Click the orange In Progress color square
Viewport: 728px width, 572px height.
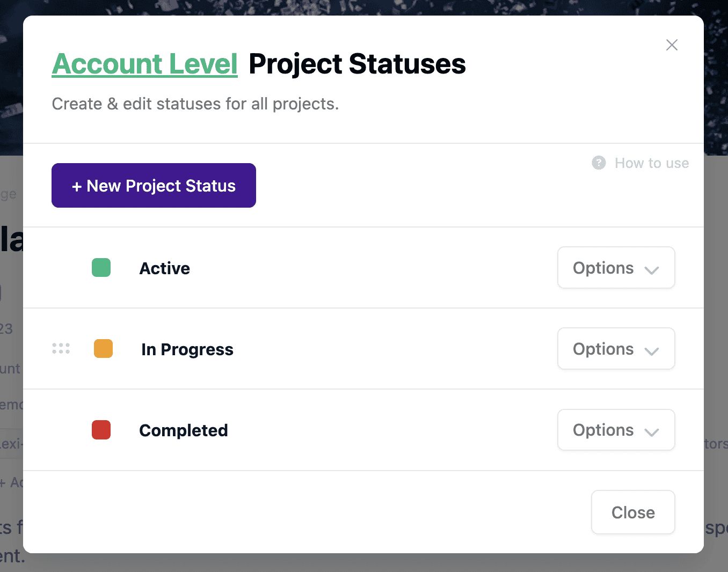[x=103, y=349]
